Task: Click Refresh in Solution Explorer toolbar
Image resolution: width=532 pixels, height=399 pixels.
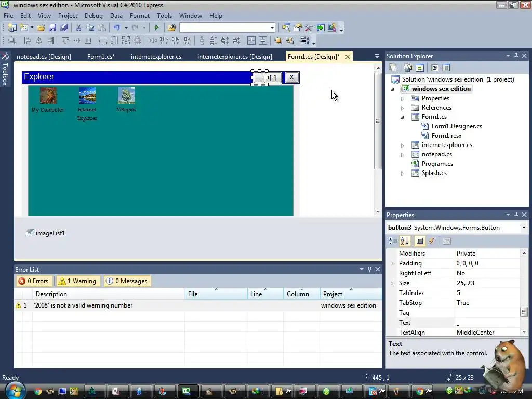Action: (x=420, y=68)
